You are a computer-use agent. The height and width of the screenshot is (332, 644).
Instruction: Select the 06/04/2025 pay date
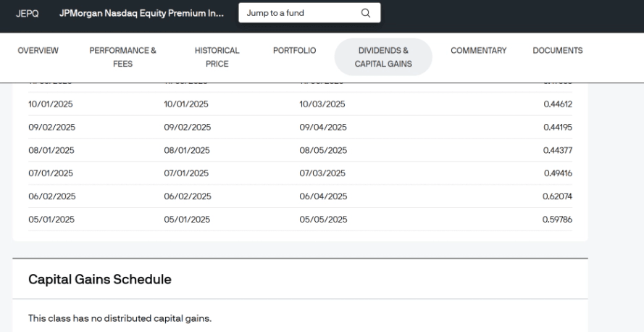323,196
